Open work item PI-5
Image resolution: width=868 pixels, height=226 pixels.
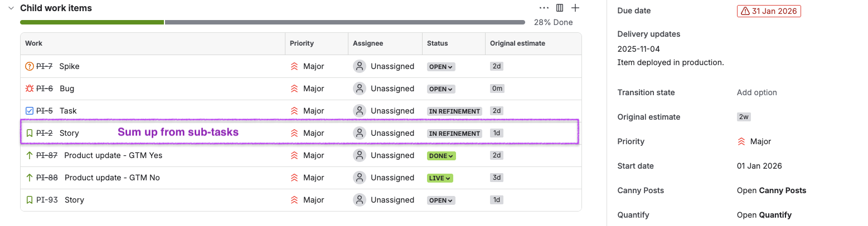pyautogui.click(x=45, y=111)
